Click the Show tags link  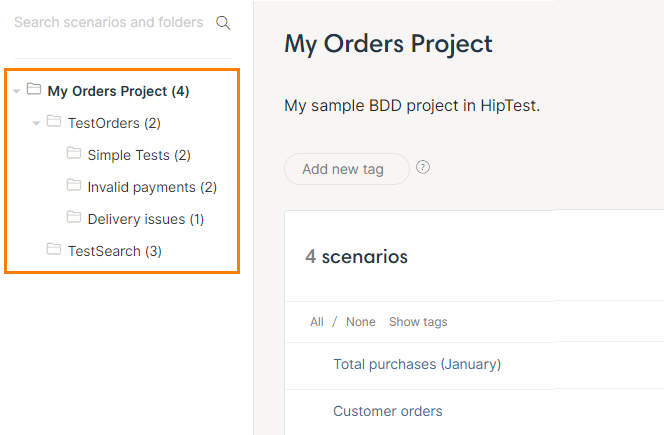(418, 322)
